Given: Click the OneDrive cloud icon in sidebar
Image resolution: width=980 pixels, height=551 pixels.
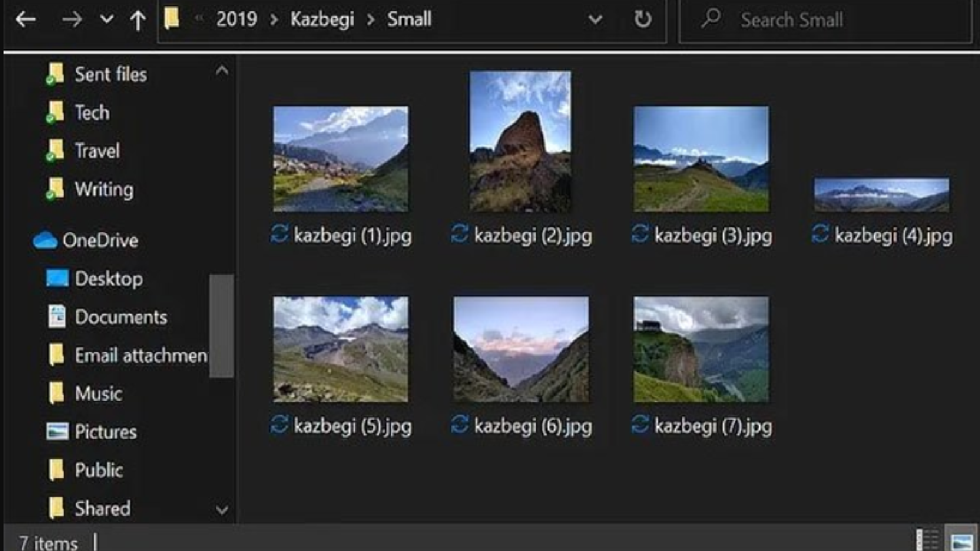Looking at the screenshot, I should [45, 240].
